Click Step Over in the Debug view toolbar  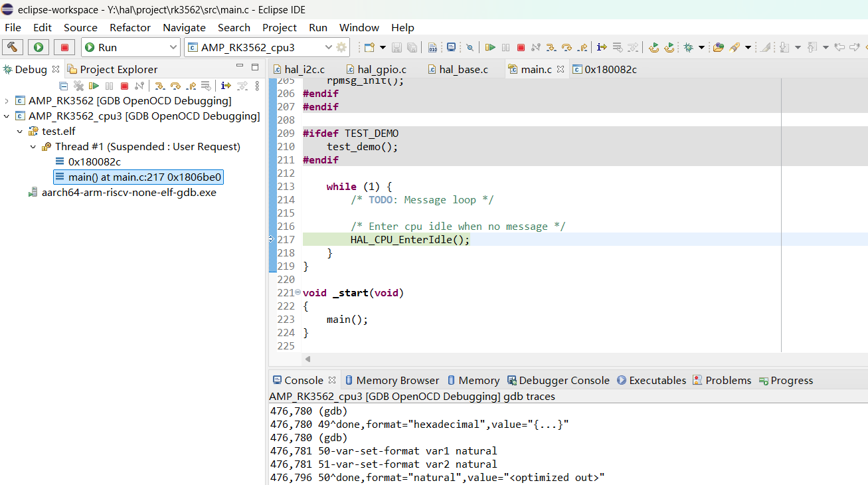pos(175,86)
